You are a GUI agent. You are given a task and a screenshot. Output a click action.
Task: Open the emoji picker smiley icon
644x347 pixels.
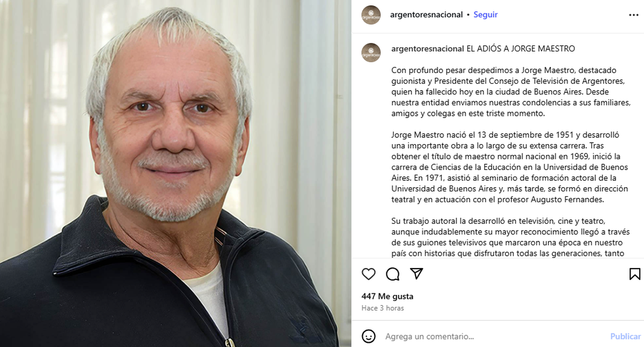point(369,336)
